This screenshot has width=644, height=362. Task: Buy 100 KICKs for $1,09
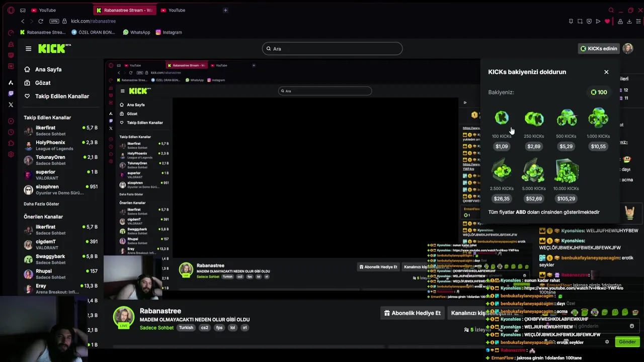[502, 146]
